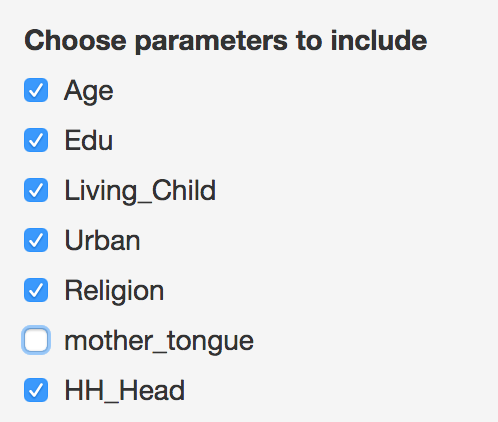Uncheck the Edu checkbox
Screen dimensions: 498x422
pyautogui.click(x=36, y=140)
